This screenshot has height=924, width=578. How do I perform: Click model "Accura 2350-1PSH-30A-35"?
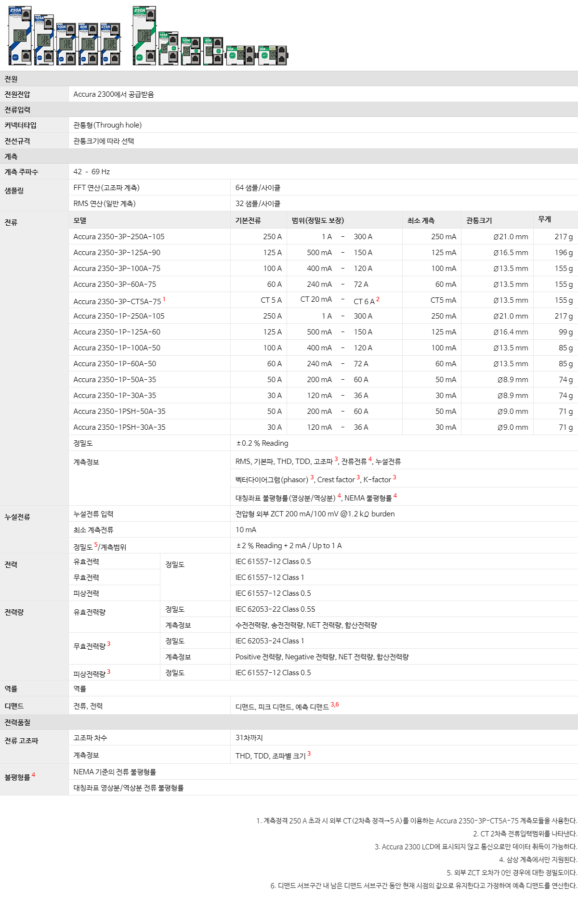click(119, 427)
